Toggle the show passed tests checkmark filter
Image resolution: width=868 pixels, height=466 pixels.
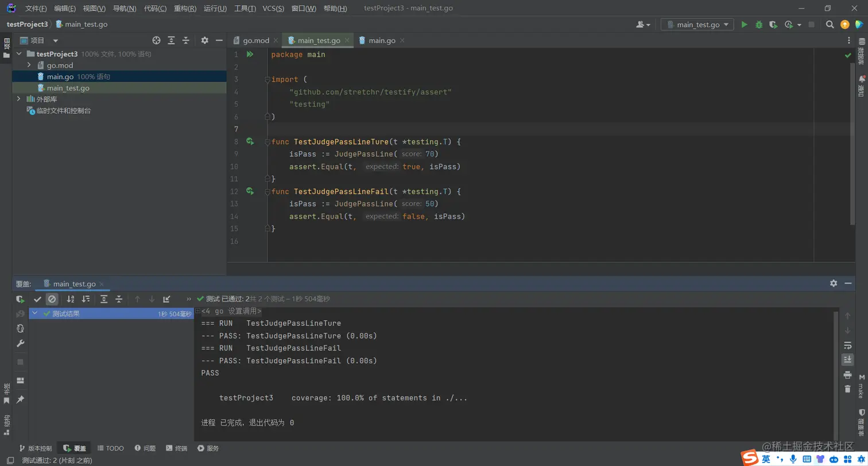coord(37,299)
